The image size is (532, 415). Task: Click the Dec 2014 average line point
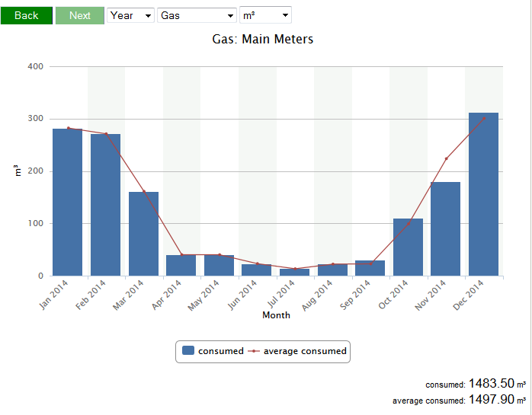(x=484, y=118)
